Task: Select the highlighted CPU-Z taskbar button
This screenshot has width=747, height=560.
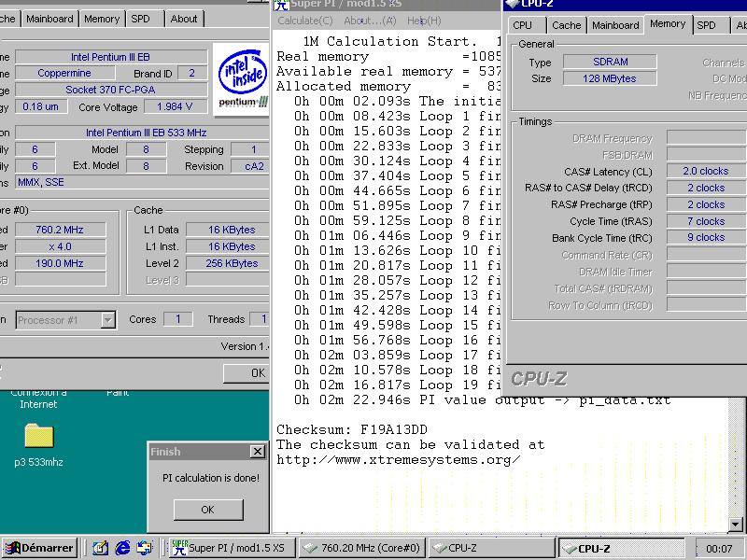Action: pyautogui.click(x=621, y=548)
